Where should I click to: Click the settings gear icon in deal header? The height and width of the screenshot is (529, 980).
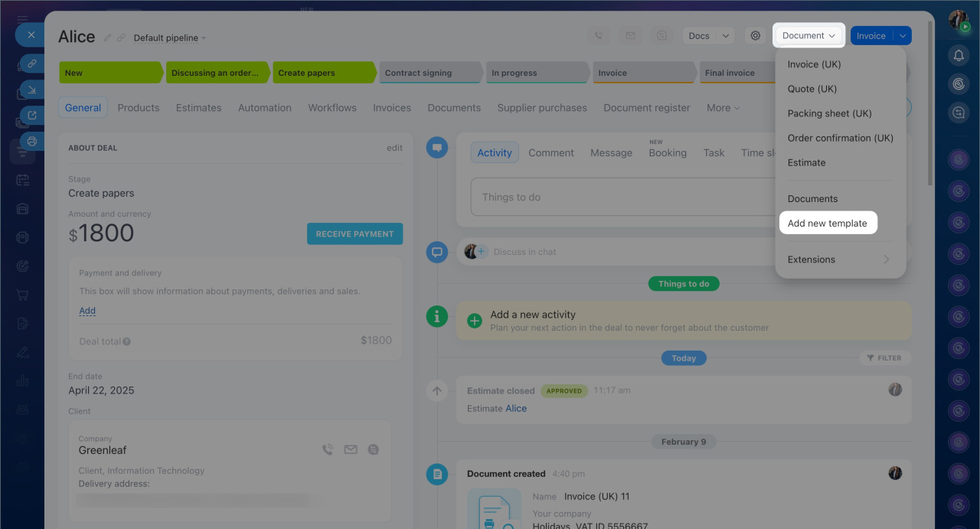pos(756,36)
